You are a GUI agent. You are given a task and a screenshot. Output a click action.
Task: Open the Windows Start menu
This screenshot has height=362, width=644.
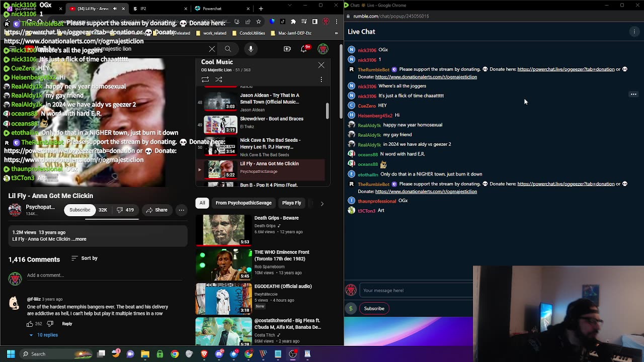click(x=11, y=354)
